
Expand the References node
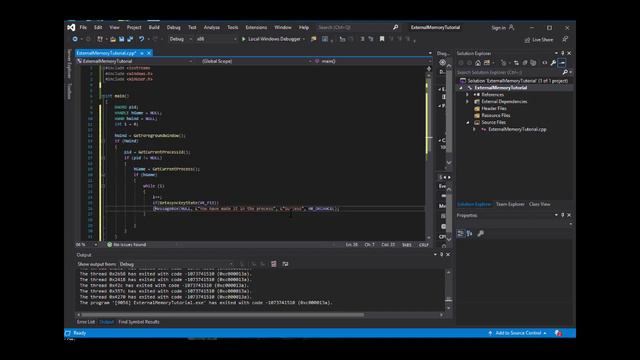[x=468, y=95]
